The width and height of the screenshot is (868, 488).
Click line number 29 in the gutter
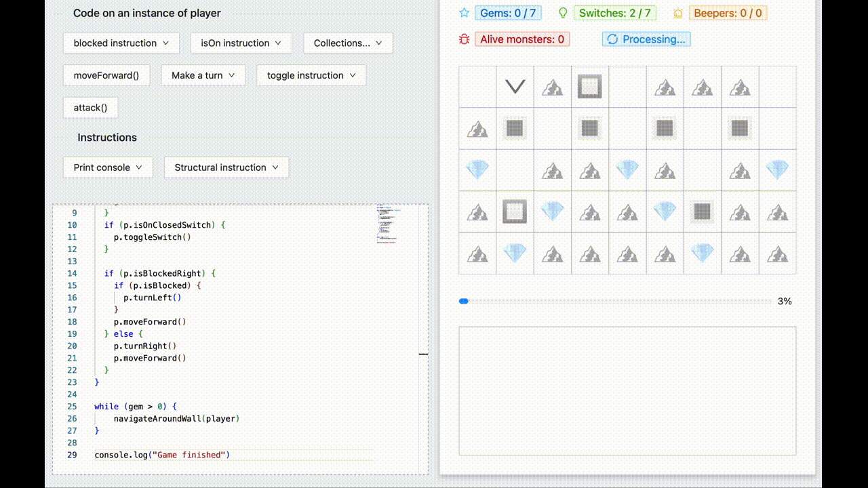pos(72,454)
